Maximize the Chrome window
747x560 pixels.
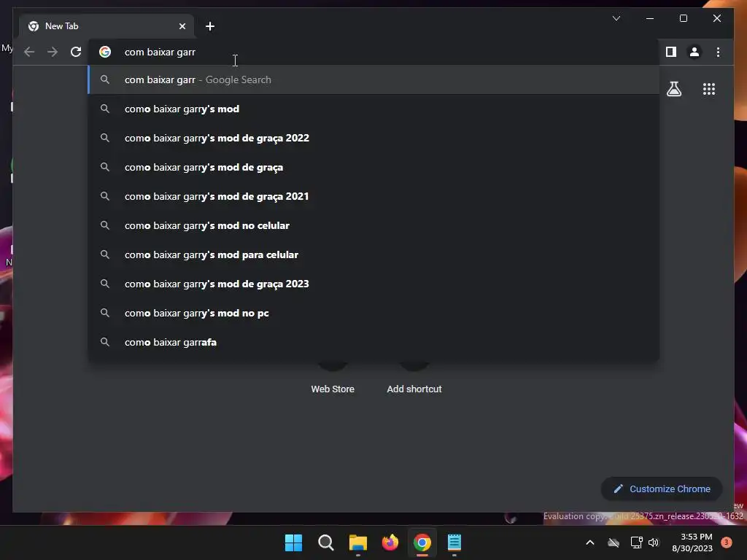point(683,18)
